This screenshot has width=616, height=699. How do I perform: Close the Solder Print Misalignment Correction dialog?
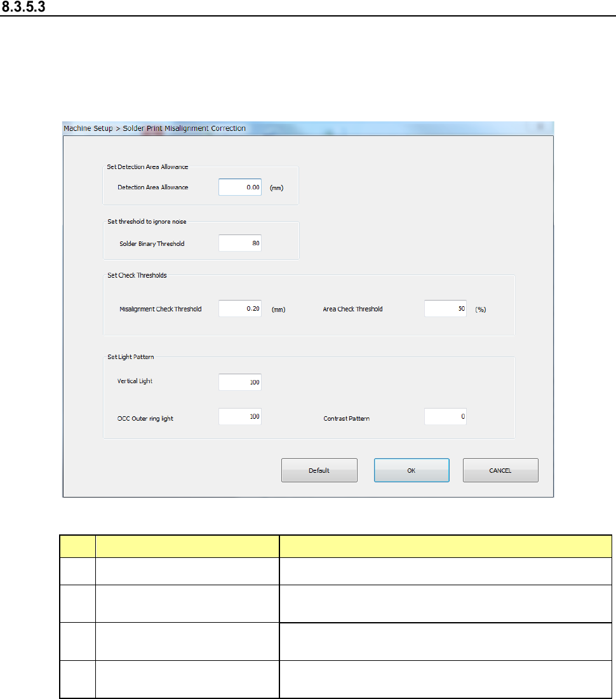pyautogui.click(x=540, y=128)
